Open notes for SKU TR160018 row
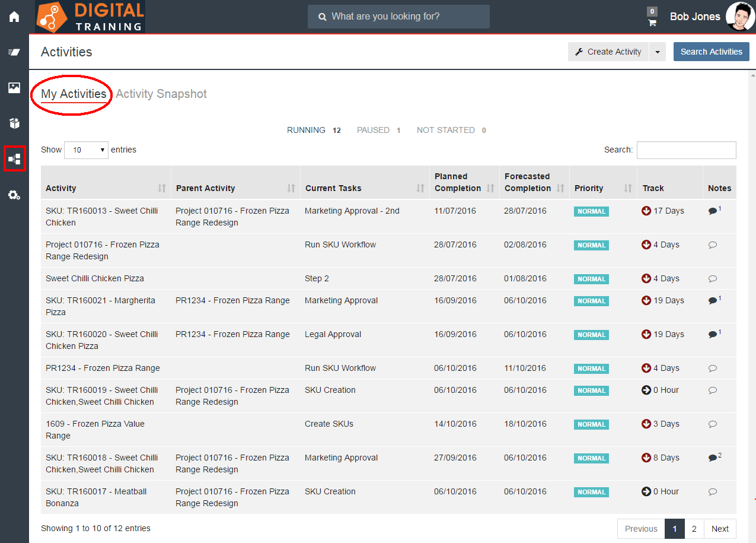Screen dimensions: 756x543 (713, 458)
